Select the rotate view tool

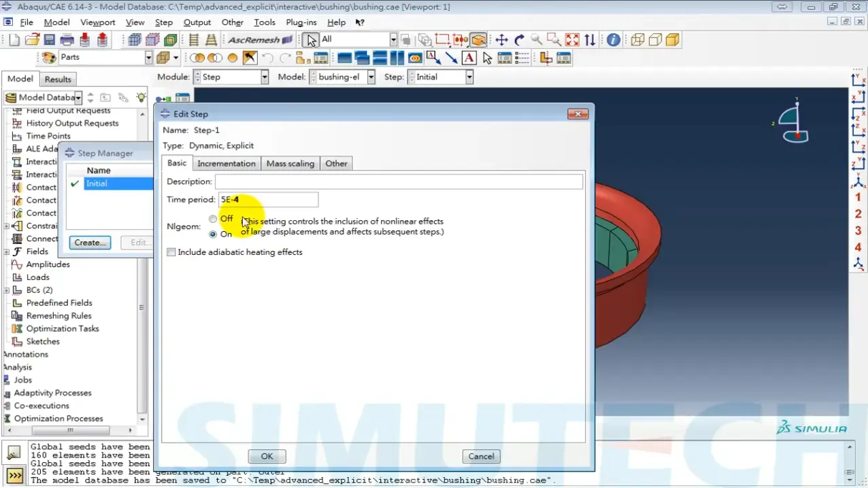519,40
